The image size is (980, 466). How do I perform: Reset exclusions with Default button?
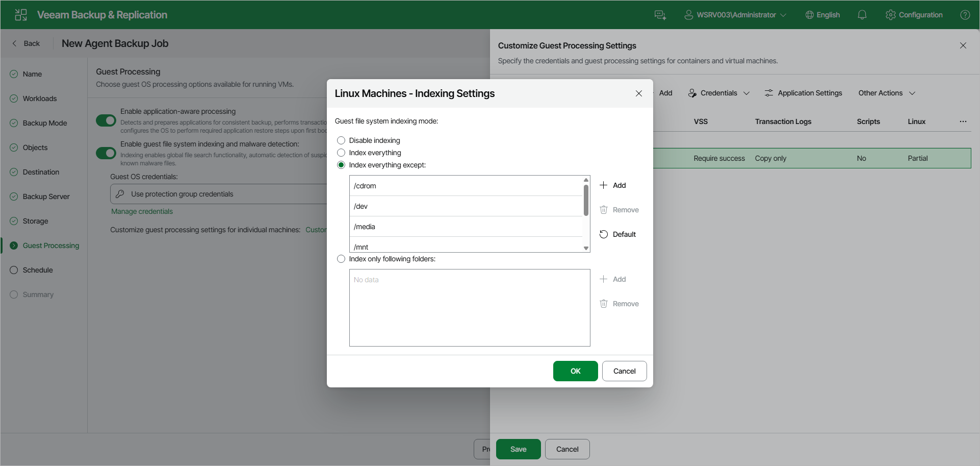point(617,234)
